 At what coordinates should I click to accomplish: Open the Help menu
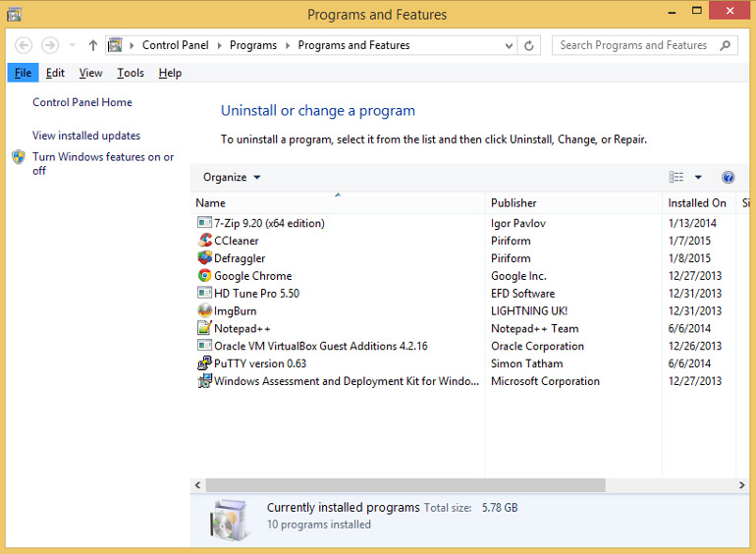coord(170,73)
